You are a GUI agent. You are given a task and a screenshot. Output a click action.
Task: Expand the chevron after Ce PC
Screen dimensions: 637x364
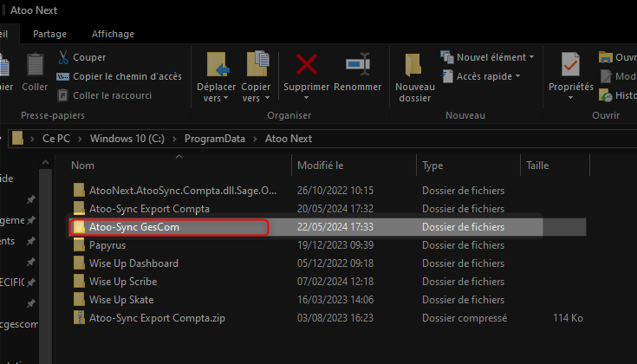pyautogui.click(x=80, y=139)
